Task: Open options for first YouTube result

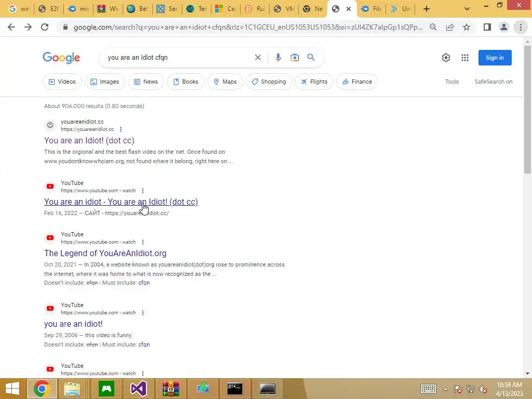Action: click(x=143, y=191)
